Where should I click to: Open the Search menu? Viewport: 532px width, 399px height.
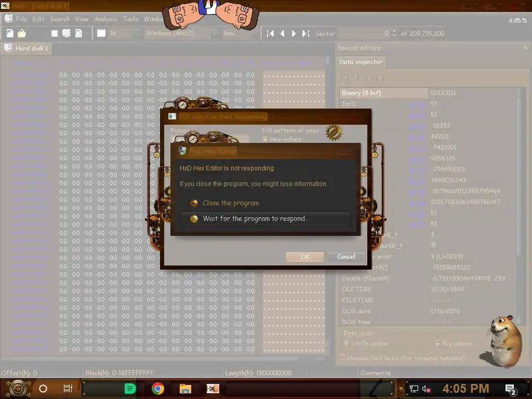coord(60,19)
